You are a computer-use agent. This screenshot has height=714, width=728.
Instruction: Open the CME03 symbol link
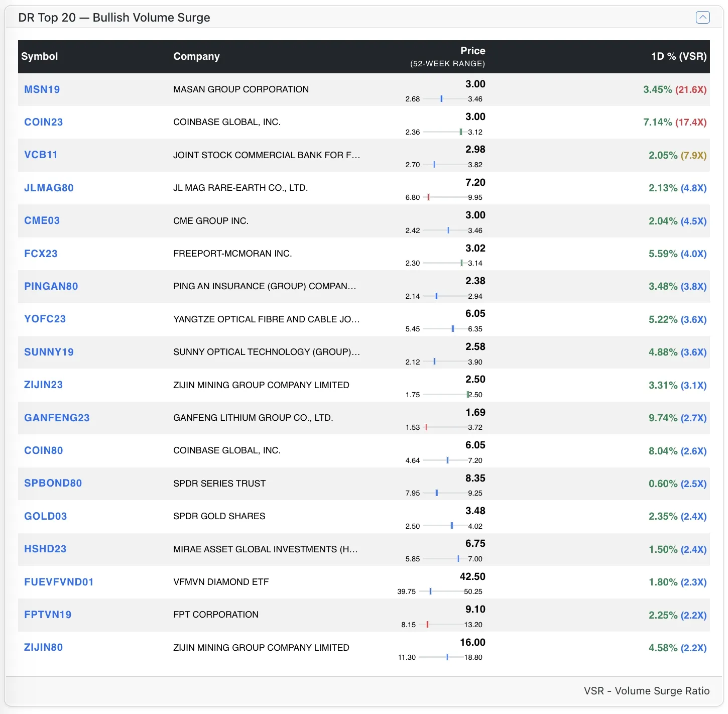pyautogui.click(x=42, y=220)
